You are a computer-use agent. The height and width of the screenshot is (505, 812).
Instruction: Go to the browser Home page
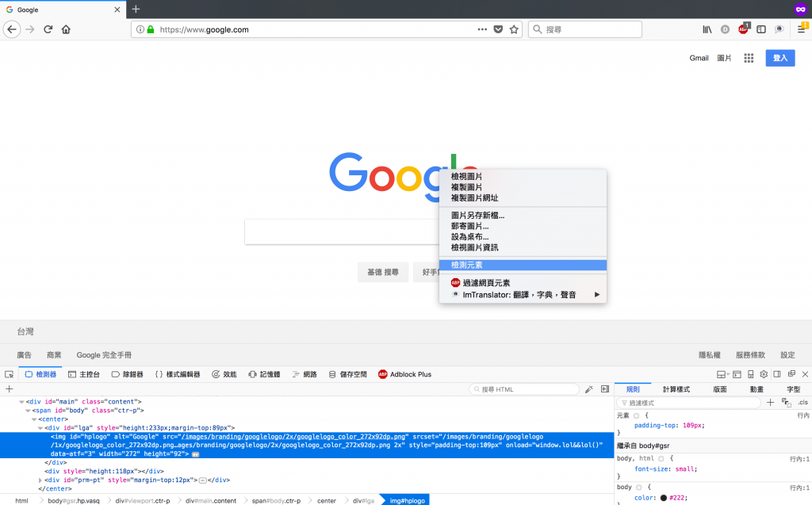(x=66, y=29)
